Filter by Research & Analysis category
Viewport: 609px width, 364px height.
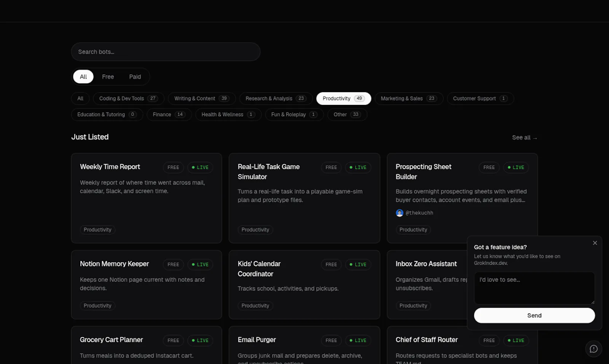coord(276,99)
